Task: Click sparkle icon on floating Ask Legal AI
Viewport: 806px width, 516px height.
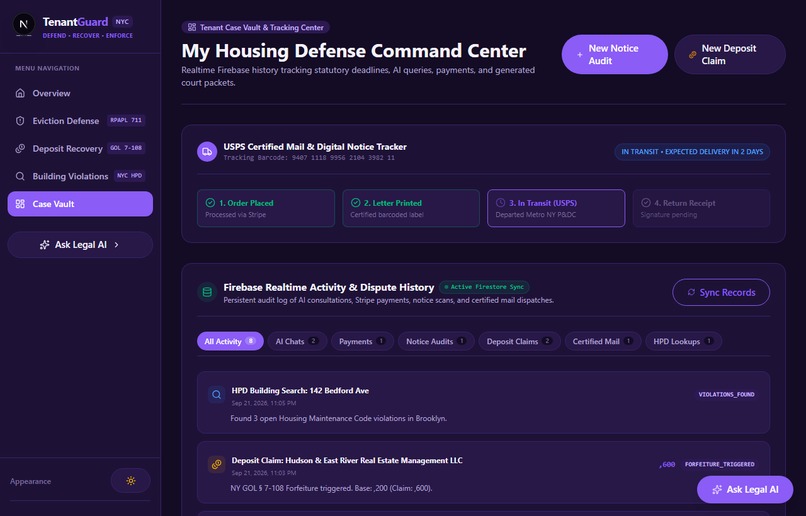Action: click(717, 490)
